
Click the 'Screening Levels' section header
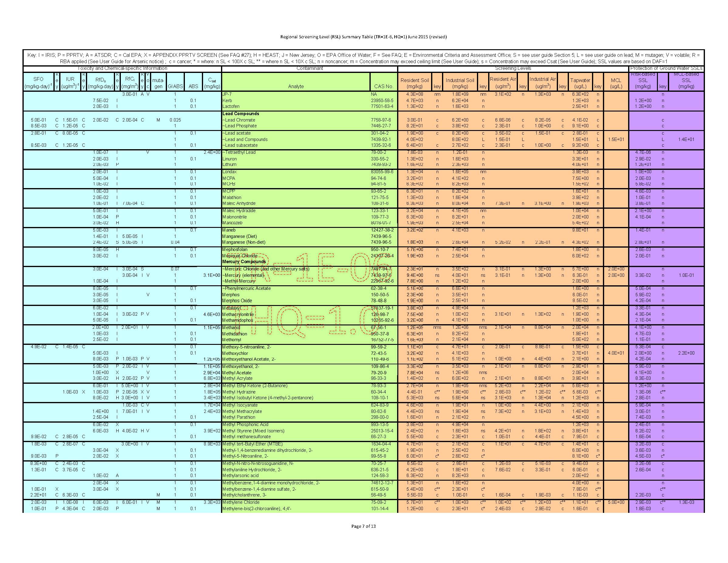click(513, 68)
